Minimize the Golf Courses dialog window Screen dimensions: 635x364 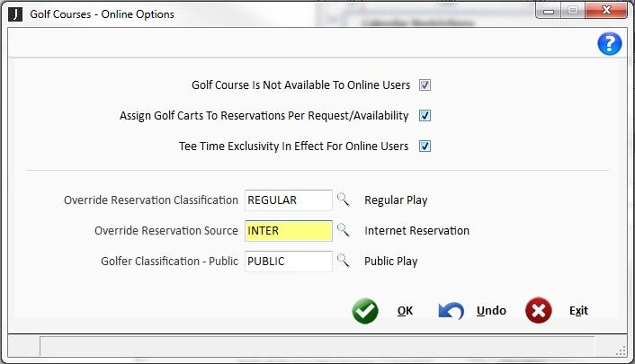coord(548,13)
